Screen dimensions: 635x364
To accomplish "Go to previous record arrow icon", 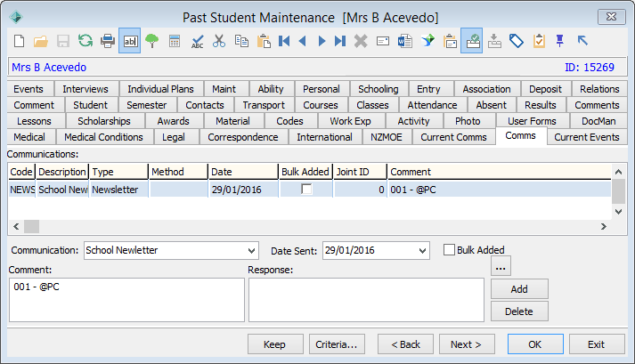I will click(303, 41).
